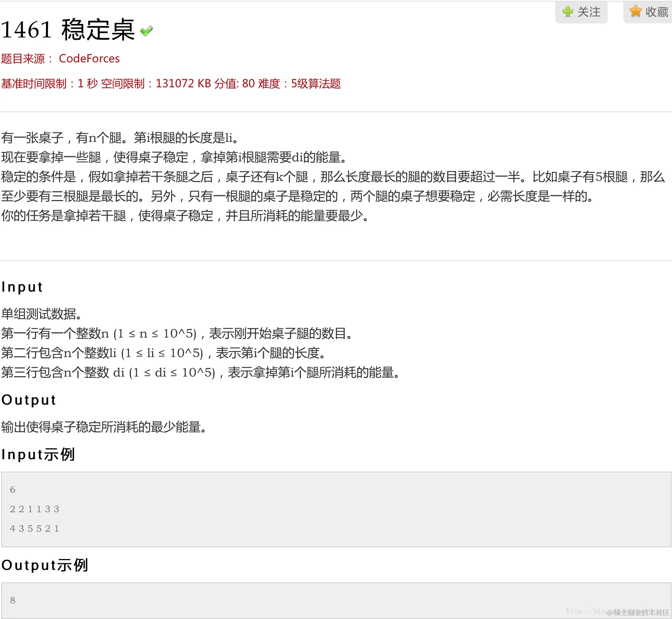Viewport: 672px width, 619px height.
Task: Click the sentence 输出使得桌子稳定所消耗的最少能量
Action: pos(104,427)
